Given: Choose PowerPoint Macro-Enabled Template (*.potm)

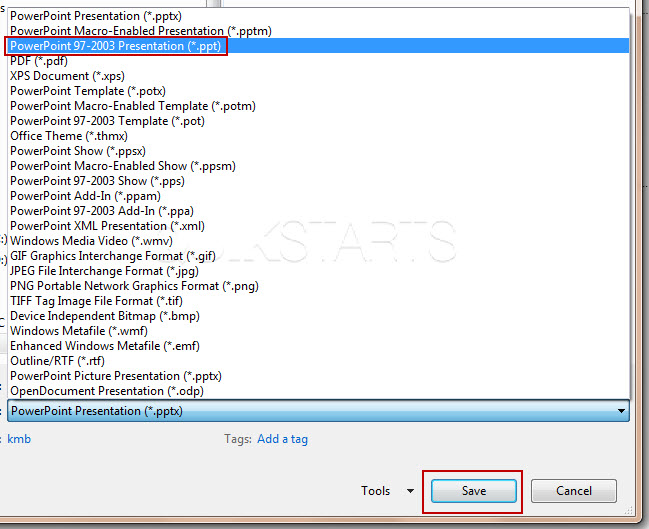Looking at the screenshot, I should coord(318,106).
